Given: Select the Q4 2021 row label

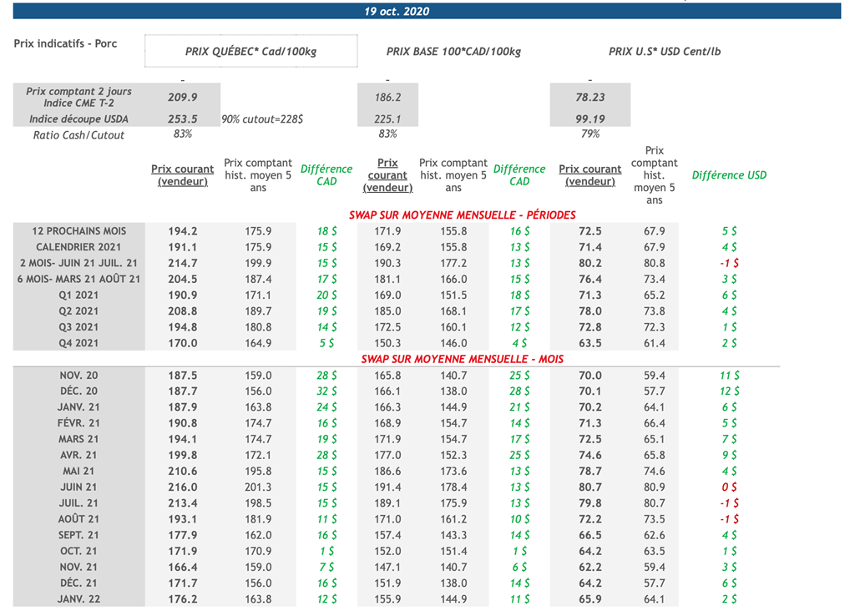Looking at the screenshot, I should click(x=78, y=343).
